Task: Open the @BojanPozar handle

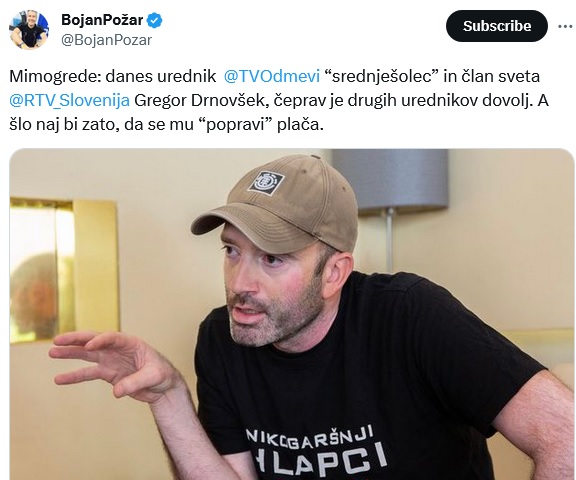Action: pyautogui.click(x=106, y=40)
